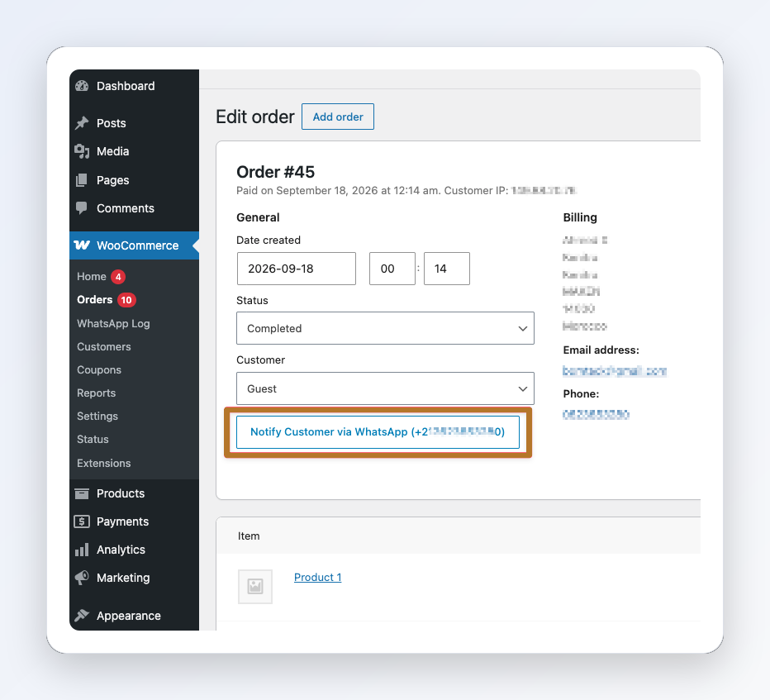Open the Product 1 link

pos(318,578)
